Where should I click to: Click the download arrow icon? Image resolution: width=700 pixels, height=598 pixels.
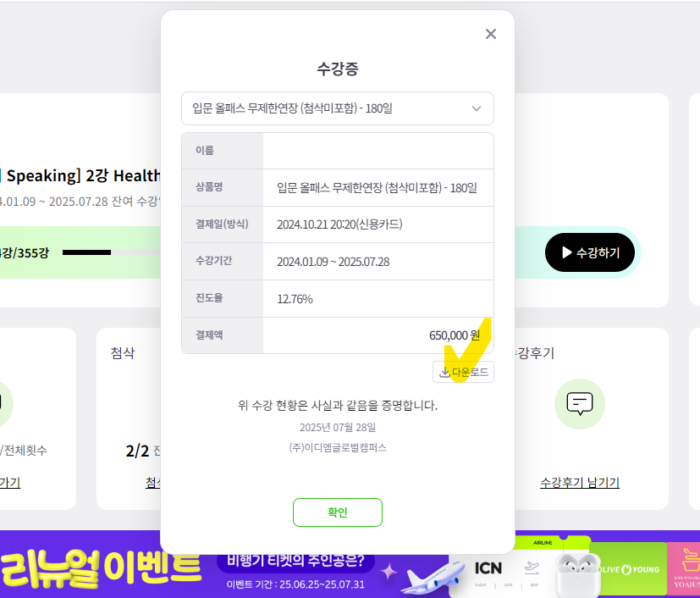tap(444, 372)
